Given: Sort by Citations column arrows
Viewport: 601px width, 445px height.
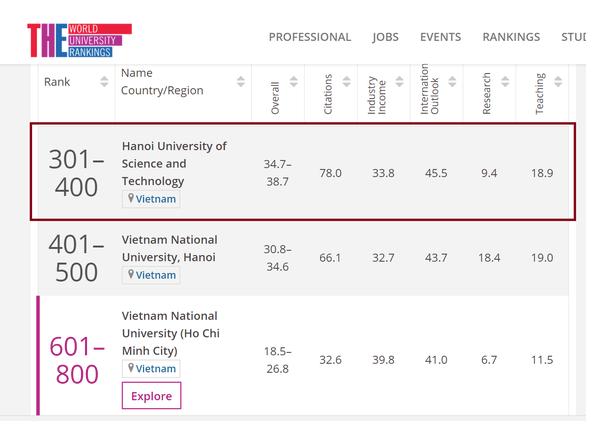Looking at the screenshot, I should pyautogui.click(x=346, y=82).
